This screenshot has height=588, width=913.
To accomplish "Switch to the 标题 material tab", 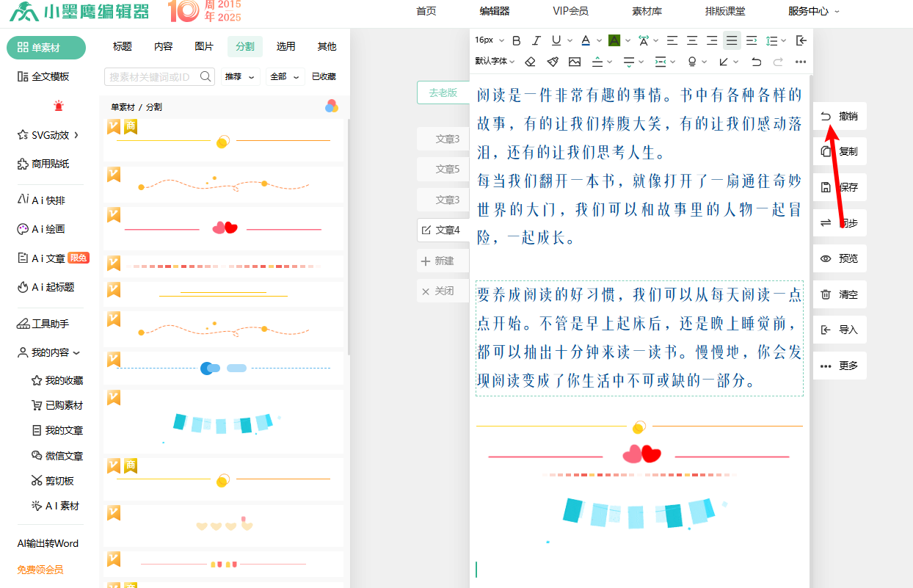I will [x=123, y=46].
